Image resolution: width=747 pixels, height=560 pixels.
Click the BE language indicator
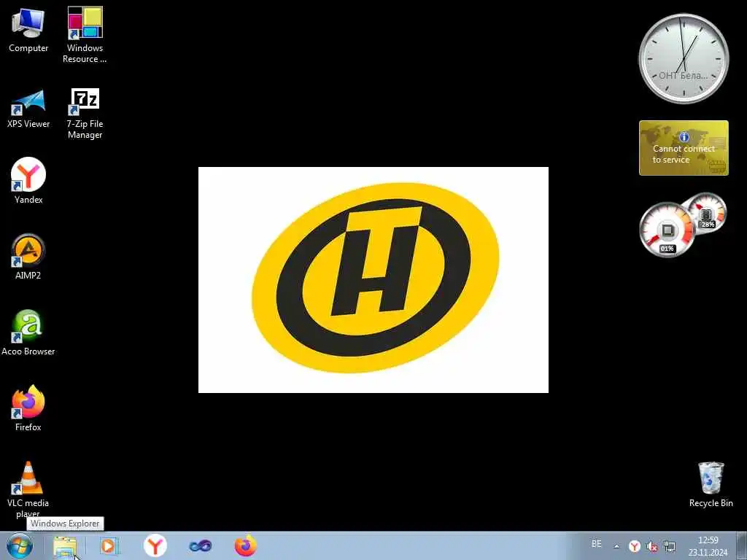click(x=597, y=544)
